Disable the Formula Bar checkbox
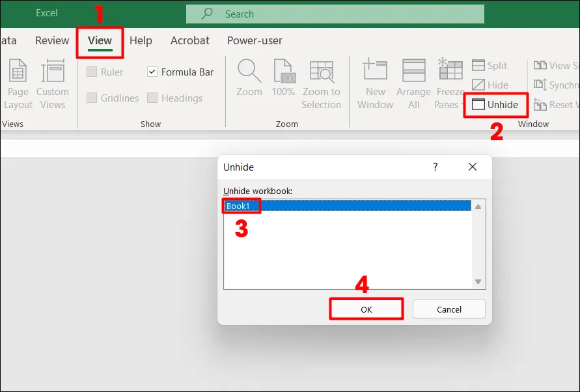 [x=152, y=72]
